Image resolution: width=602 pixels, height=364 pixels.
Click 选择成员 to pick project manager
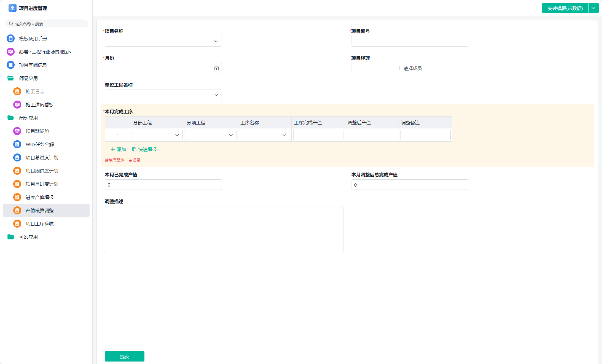(410, 68)
